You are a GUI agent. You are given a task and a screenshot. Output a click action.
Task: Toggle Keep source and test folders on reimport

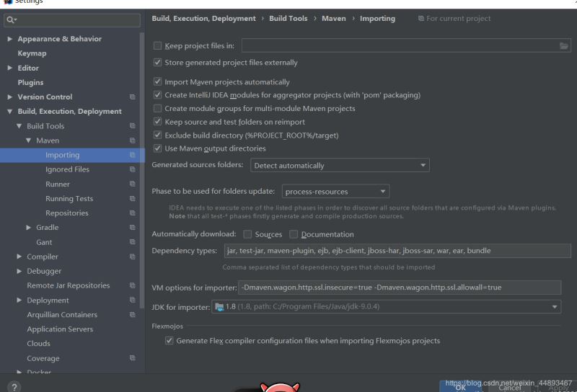click(x=157, y=122)
